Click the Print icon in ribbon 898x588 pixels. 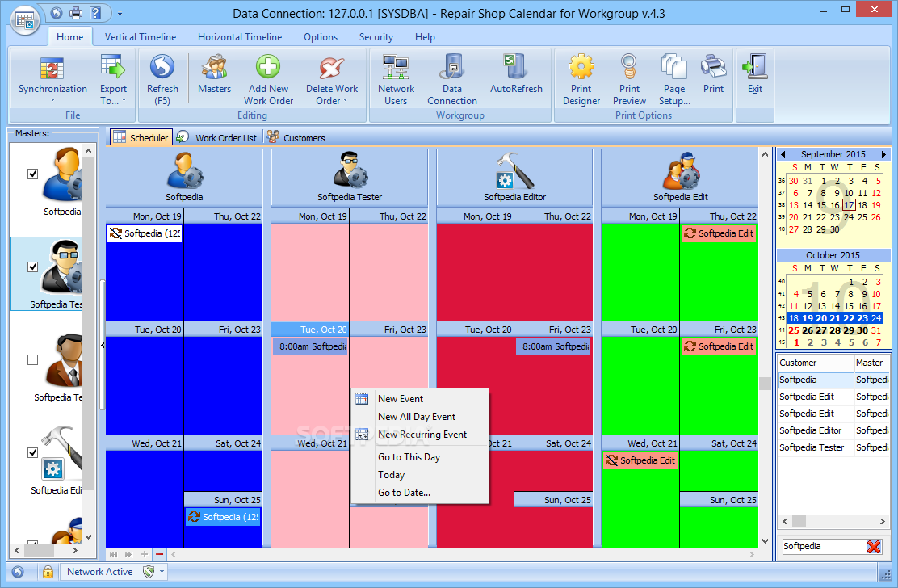[x=714, y=66]
